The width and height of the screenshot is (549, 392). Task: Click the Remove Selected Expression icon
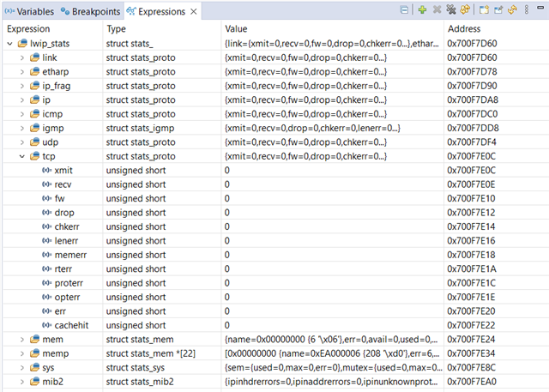(437, 9)
